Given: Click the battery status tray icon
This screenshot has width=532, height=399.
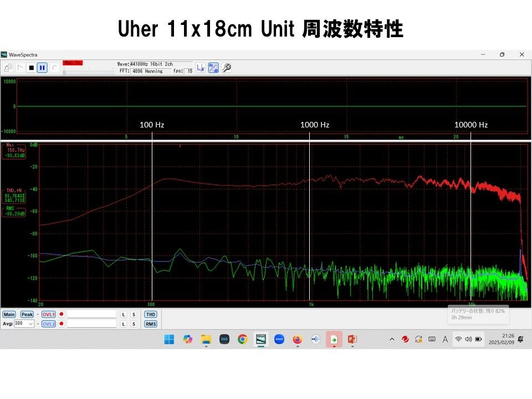Looking at the screenshot, I should pos(479,339).
